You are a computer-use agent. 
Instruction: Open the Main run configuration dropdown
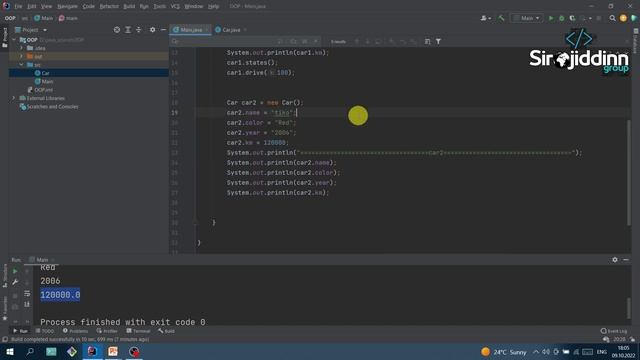tap(527, 18)
